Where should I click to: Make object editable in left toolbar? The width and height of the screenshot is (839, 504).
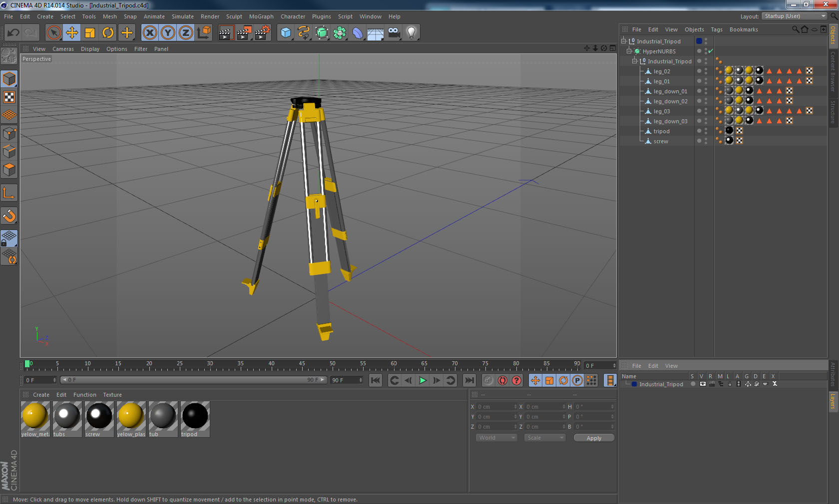tap(9, 56)
